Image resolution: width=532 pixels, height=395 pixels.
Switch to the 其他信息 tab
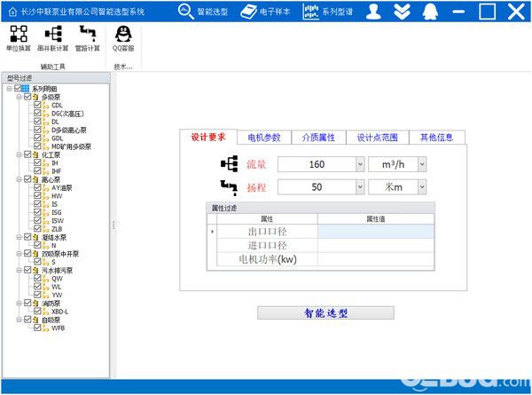tap(437, 138)
